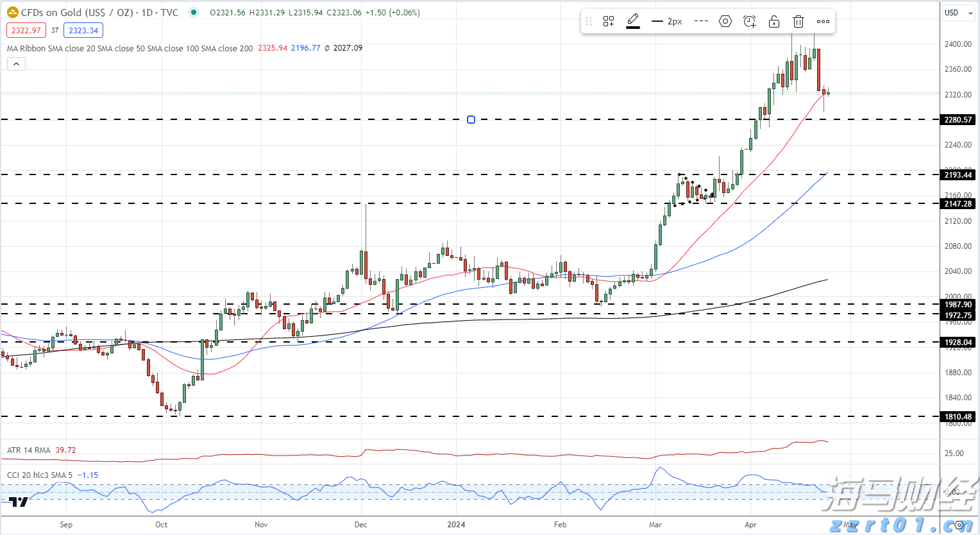980x535 pixels.
Task: Open the three-dot more options menu
Action: pos(823,21)
